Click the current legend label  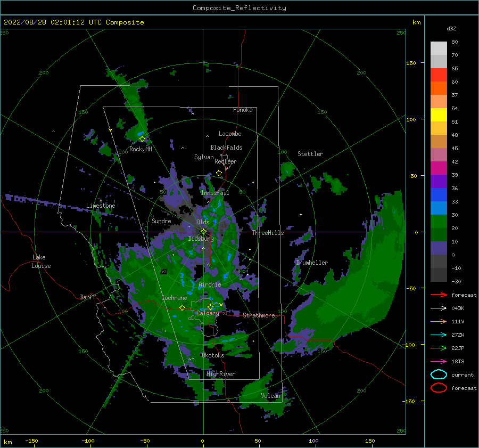point(463,374)
